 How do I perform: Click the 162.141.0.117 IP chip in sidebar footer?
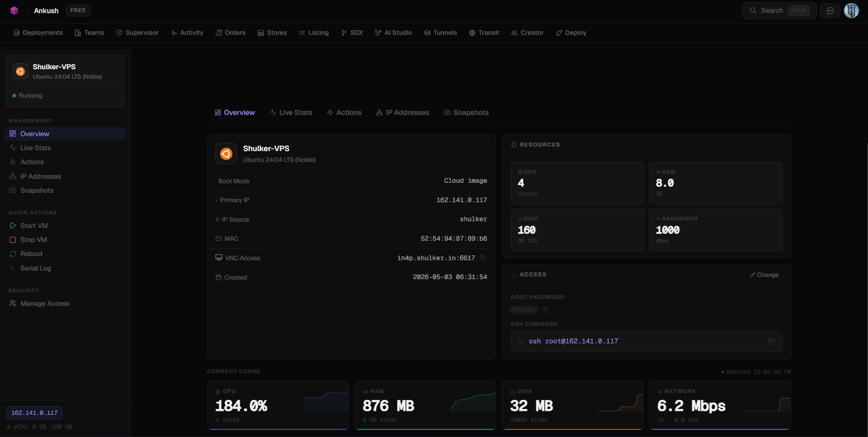pos(34,413)
